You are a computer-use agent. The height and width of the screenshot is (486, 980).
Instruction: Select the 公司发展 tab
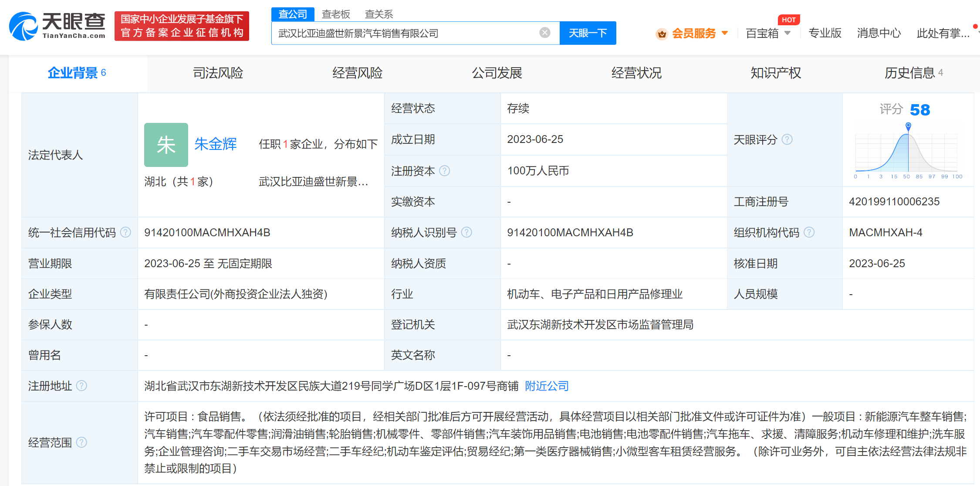[x=497, y=73]
